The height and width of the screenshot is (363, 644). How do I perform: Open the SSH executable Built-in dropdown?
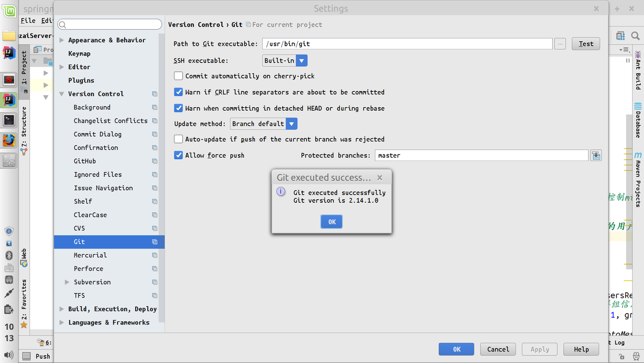coord(285,60)
